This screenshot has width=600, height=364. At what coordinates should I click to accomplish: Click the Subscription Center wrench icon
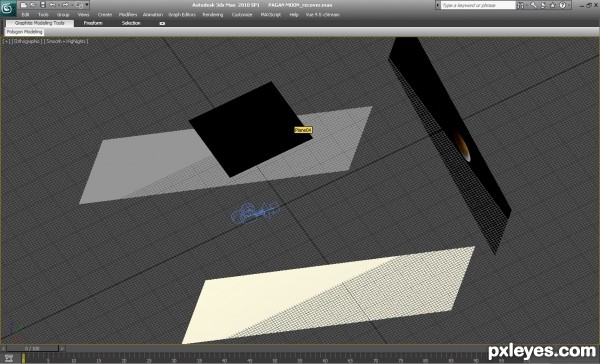coord(533,5)
